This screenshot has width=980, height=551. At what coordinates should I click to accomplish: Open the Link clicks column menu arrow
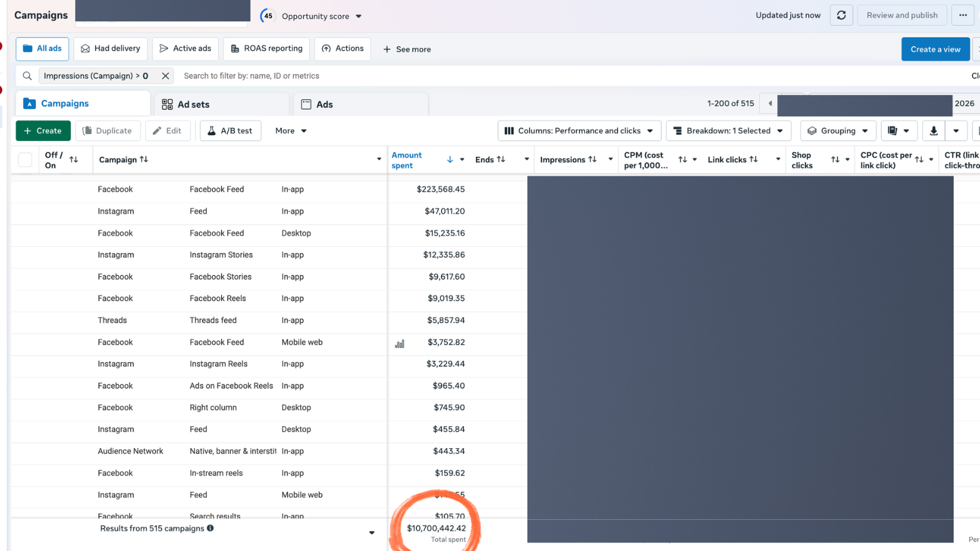point(778,159)
